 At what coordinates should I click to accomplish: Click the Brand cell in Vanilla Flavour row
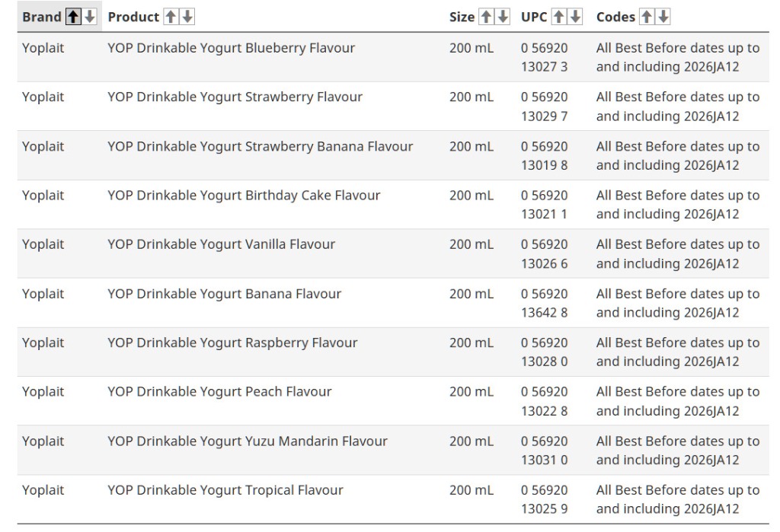click(43, 244)
